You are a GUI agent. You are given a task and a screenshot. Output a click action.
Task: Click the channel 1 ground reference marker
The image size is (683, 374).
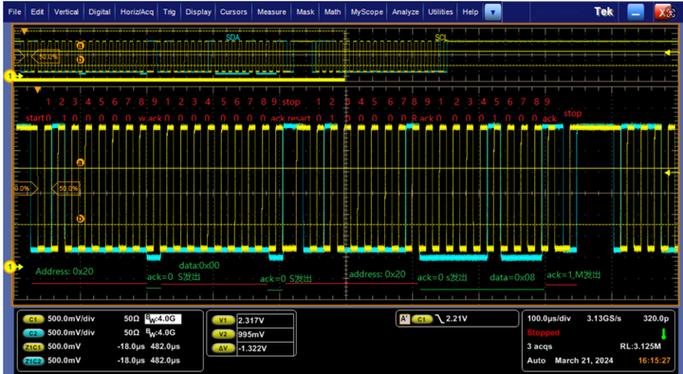10,266
